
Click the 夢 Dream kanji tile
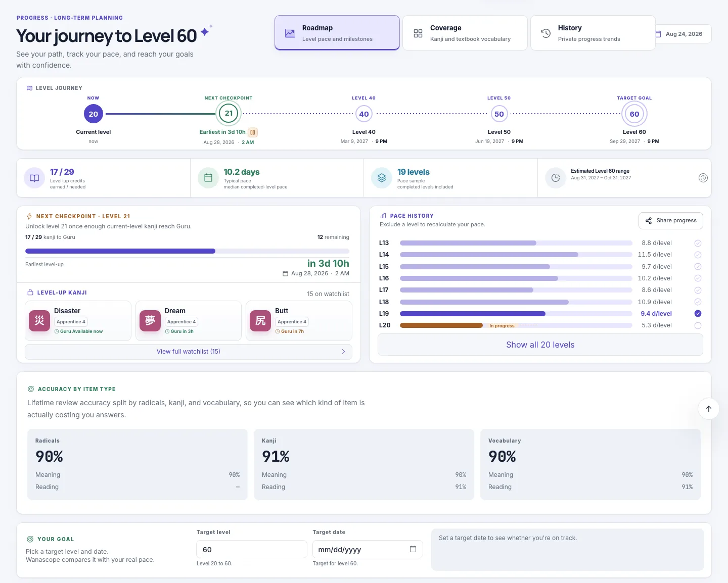pos(188,321)
